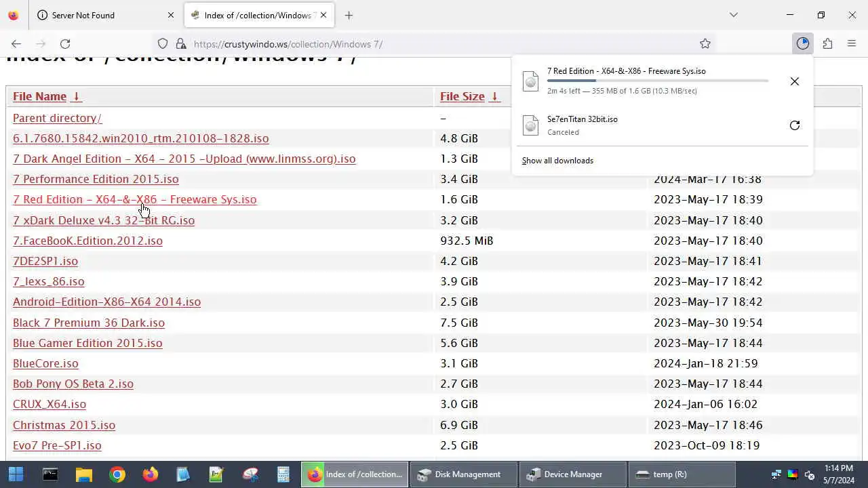Screen dimensions: 868x488
Task: Launch the terminal from the taskbar
Action: [x=50, y=474]
